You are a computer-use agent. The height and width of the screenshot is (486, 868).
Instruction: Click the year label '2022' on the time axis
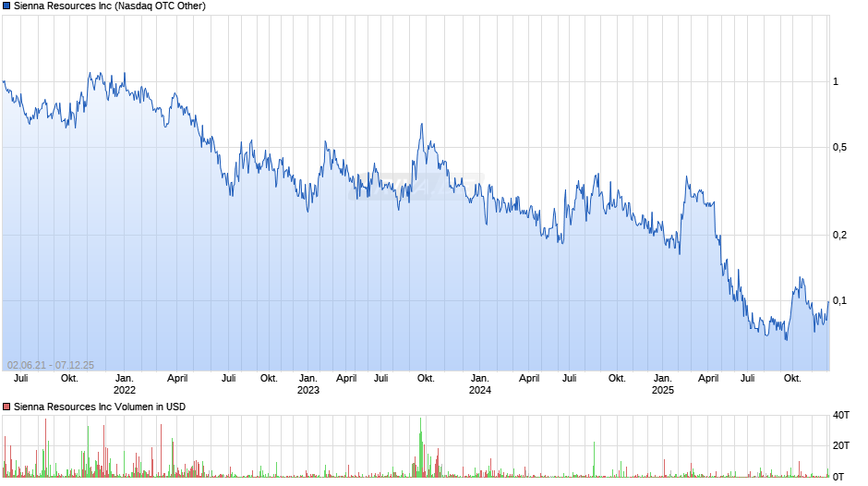coord(125,390)
